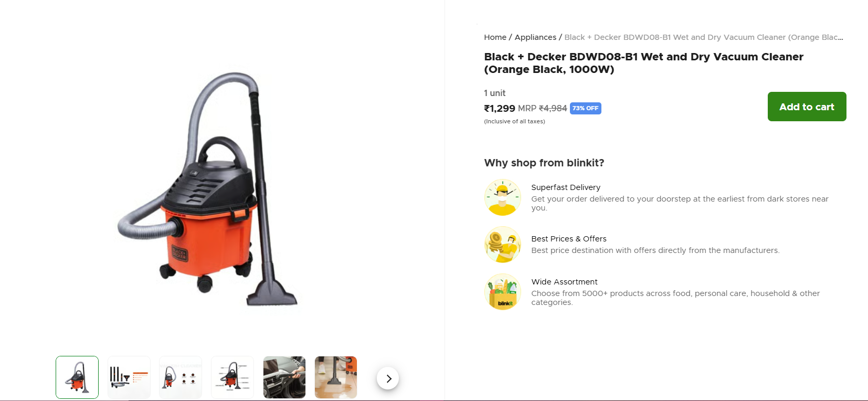Open Appliances category from breadcrumb
Image resolution: width=868 pixels, height=401 pixels.
(x=535, y=37)
